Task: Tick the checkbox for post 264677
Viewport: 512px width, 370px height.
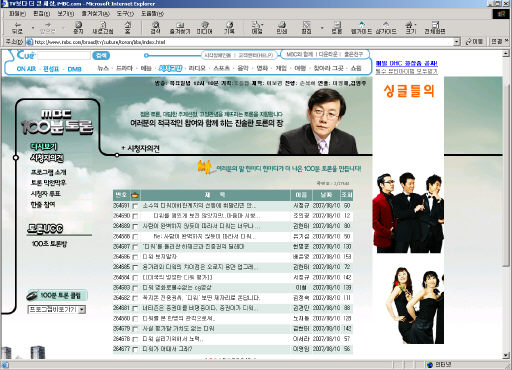Action: [x=135, y=349]
